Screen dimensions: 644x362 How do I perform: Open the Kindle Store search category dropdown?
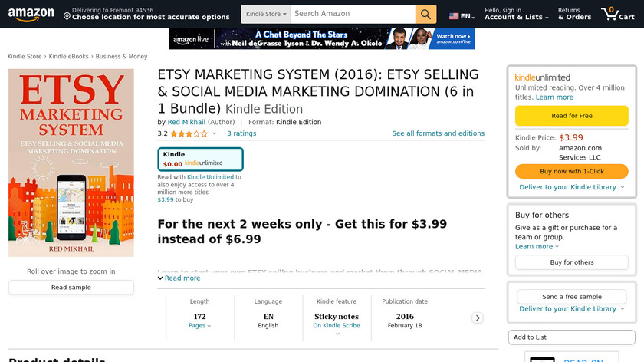[x=265, y=14]
